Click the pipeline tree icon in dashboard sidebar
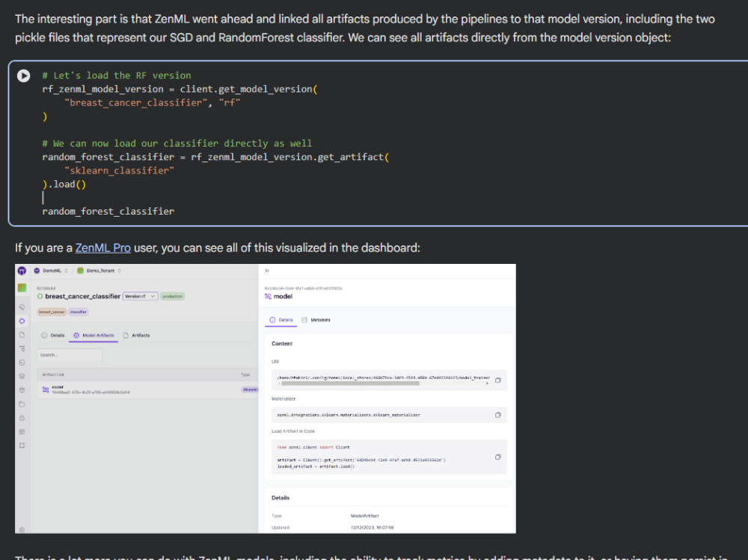The image size is (748, 560). (22, 348)
